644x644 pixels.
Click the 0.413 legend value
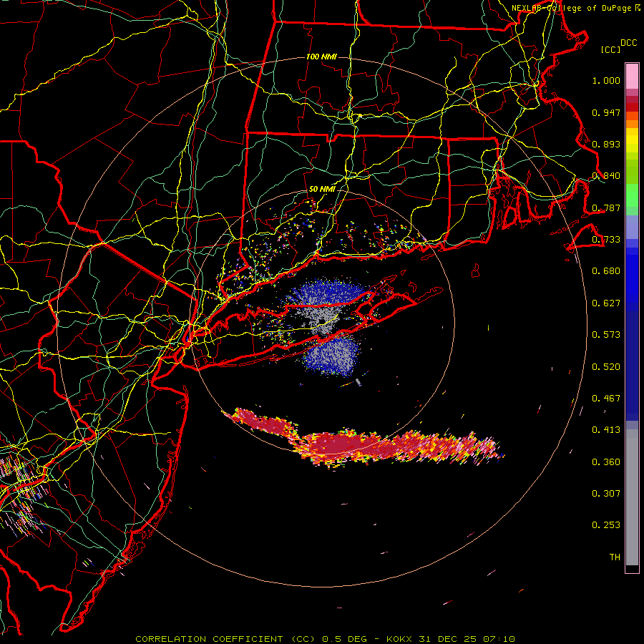pos(606,430)
